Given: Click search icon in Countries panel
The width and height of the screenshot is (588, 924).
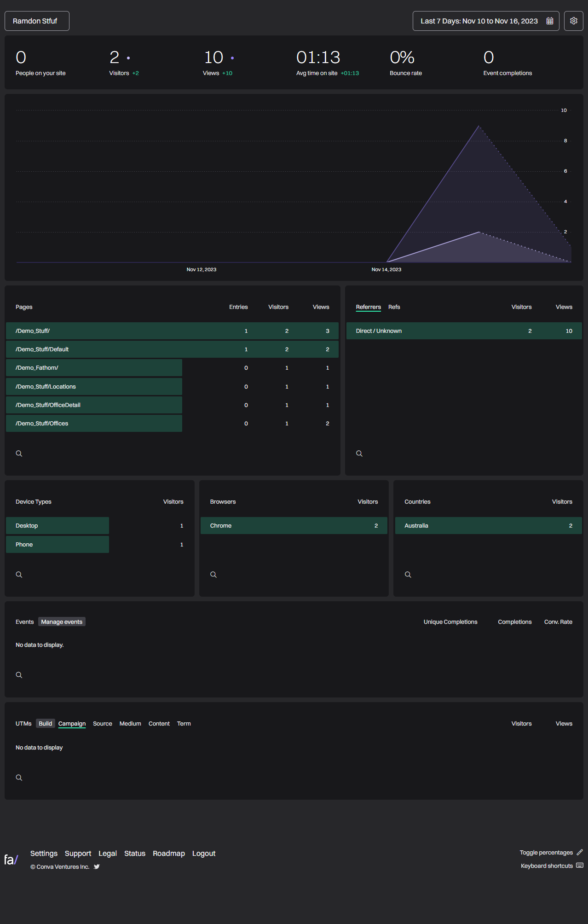Looking at the screenshot, I should pos(408,575).
